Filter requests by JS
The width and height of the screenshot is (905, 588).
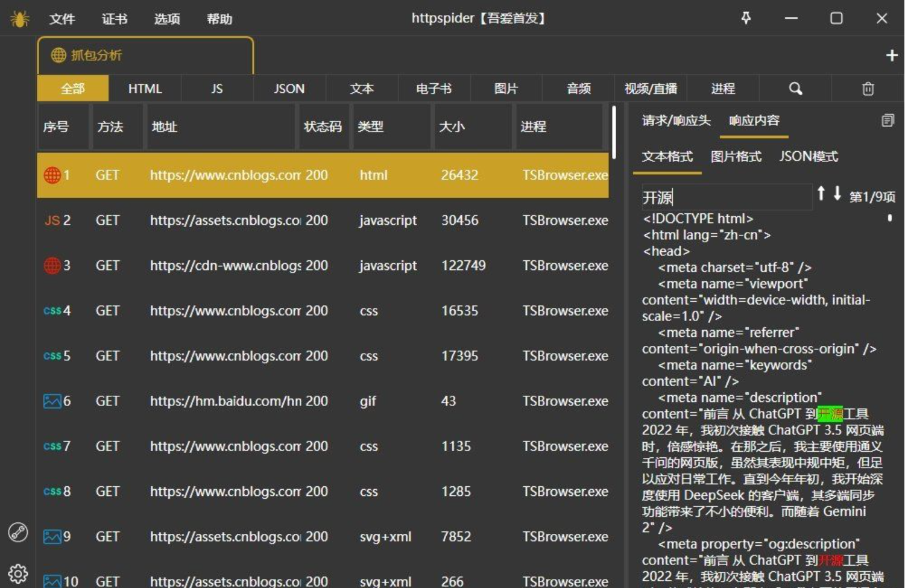point(217,89)
